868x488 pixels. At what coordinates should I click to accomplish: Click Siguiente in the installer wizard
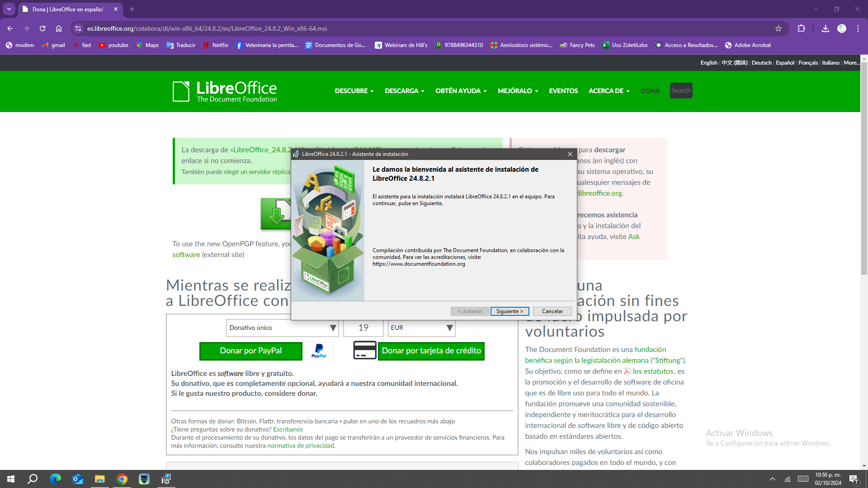tap(509, 311)
